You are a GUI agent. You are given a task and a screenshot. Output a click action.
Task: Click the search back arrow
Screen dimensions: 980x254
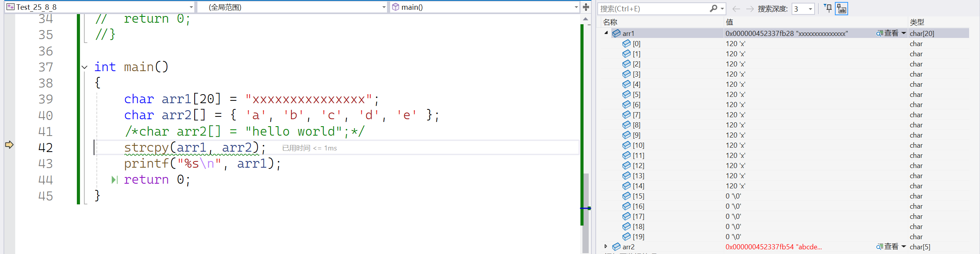pos(736,9)
